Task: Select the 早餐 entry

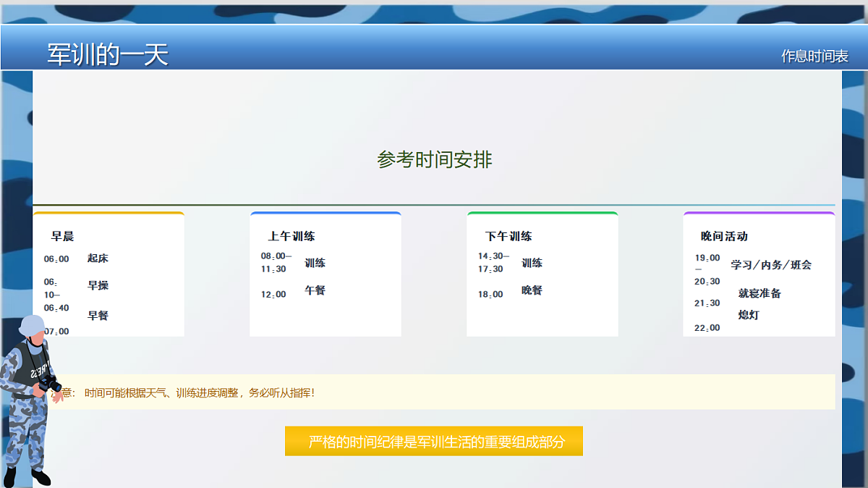Action: 98,316
